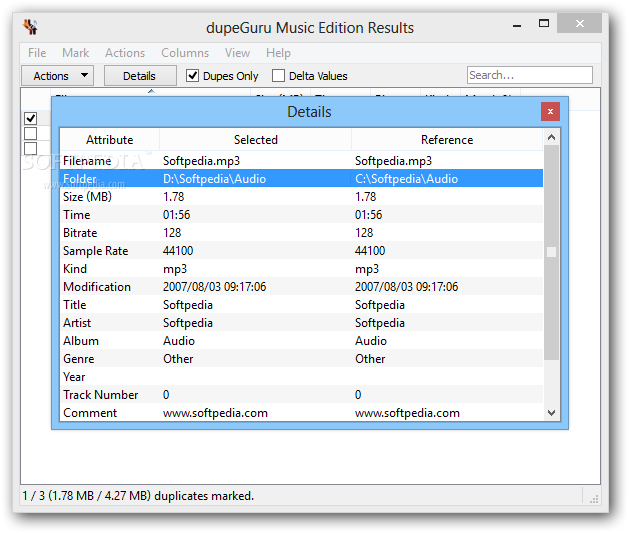Click the Details vertical scrollbar thumb

point(551,253)
